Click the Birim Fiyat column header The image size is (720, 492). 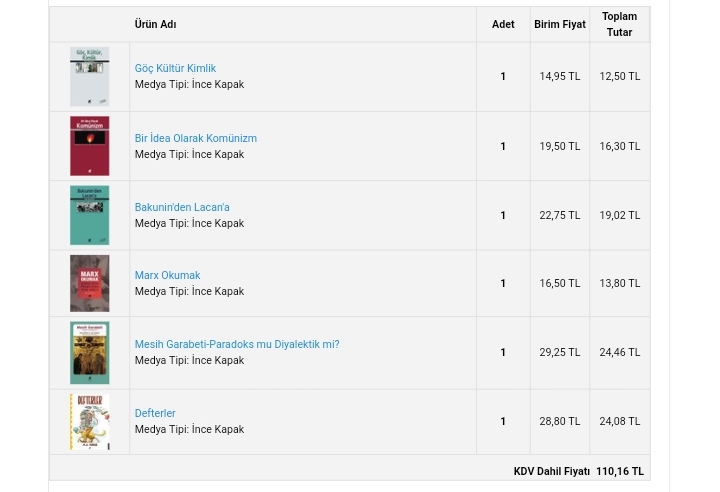tap(559, 24)
